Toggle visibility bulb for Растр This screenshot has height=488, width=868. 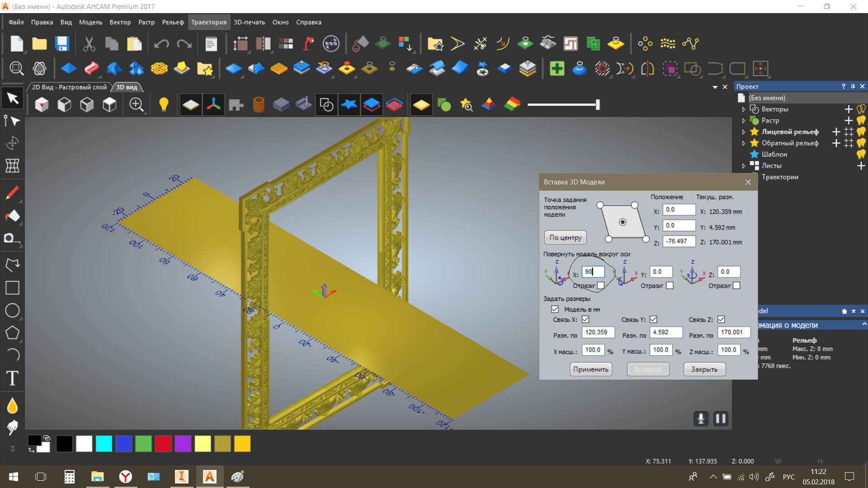point(861,121)
